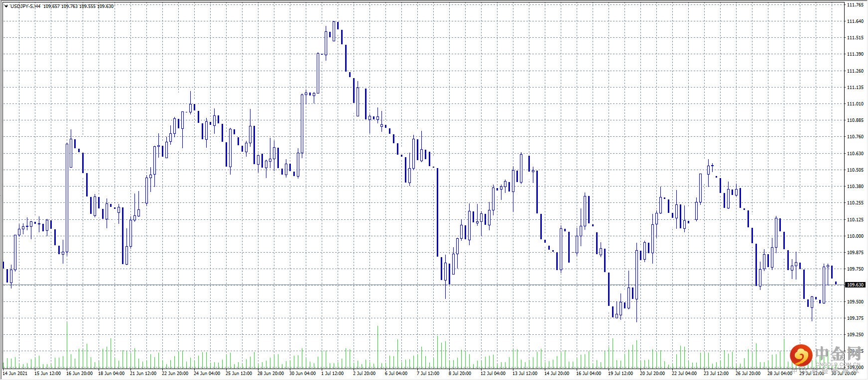Open the chart menu triangle beside USDJPY-S,H4

point(6,6)
